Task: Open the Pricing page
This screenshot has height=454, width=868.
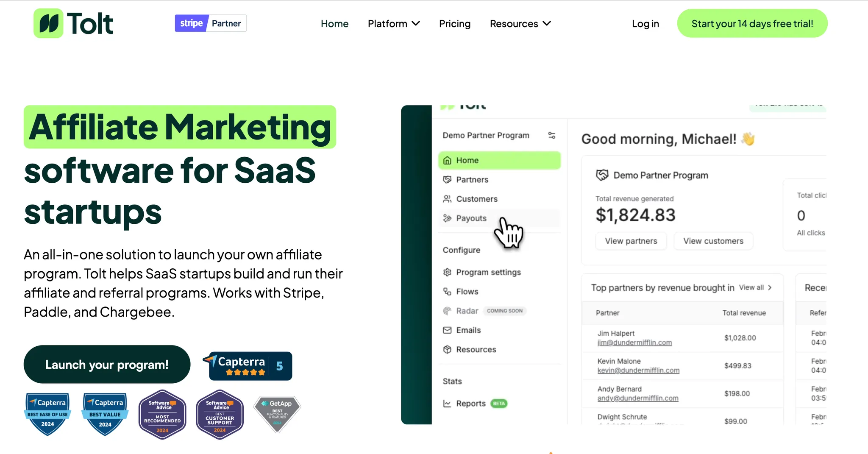Action: pyautogui.click(x=455, y=24)
